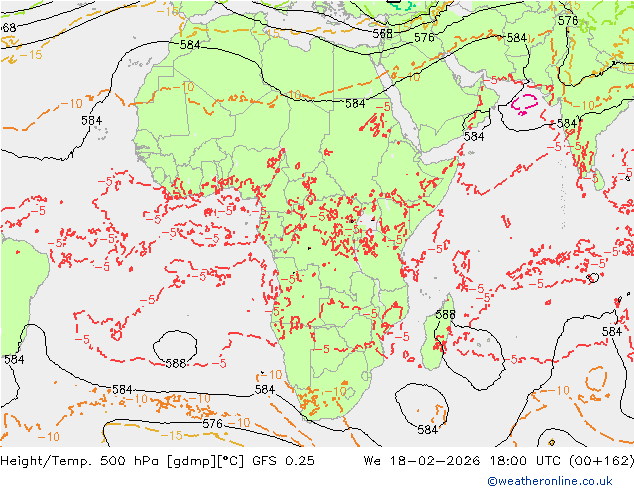Click the 576 label southwest of South Africa
This screenshot has width=634, height=490.
213,423
